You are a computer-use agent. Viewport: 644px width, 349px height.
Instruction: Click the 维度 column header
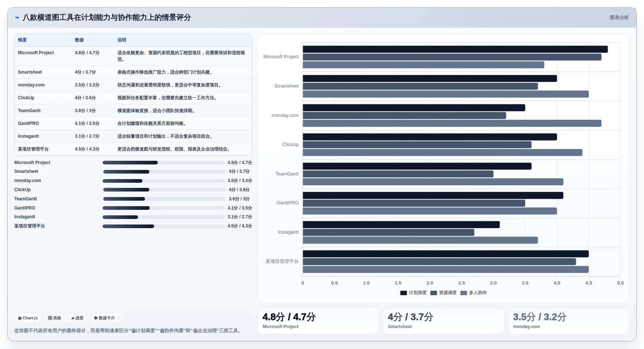tap(22, 40)
